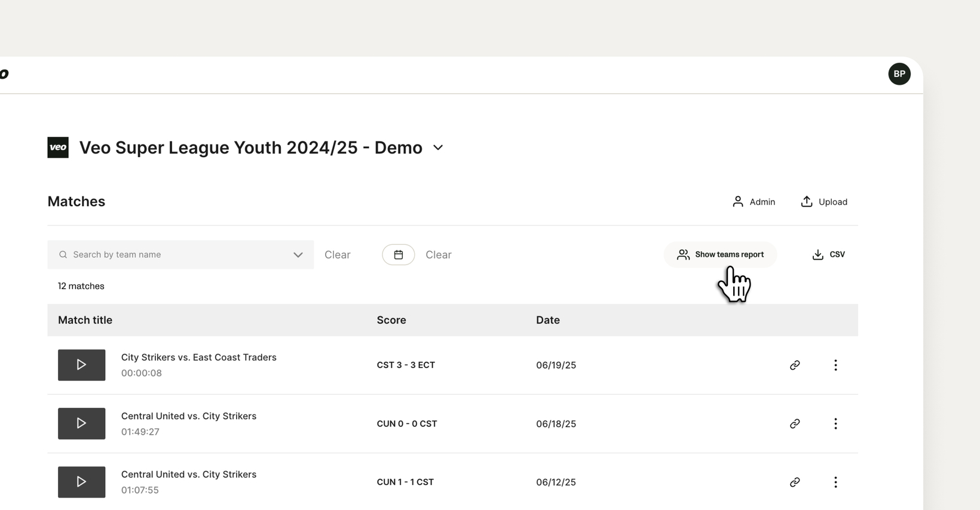The width and height of the screenshot is (980, 510).
Task: Select the CUN 0 - 0 CST score
Action: coord(407,423)
